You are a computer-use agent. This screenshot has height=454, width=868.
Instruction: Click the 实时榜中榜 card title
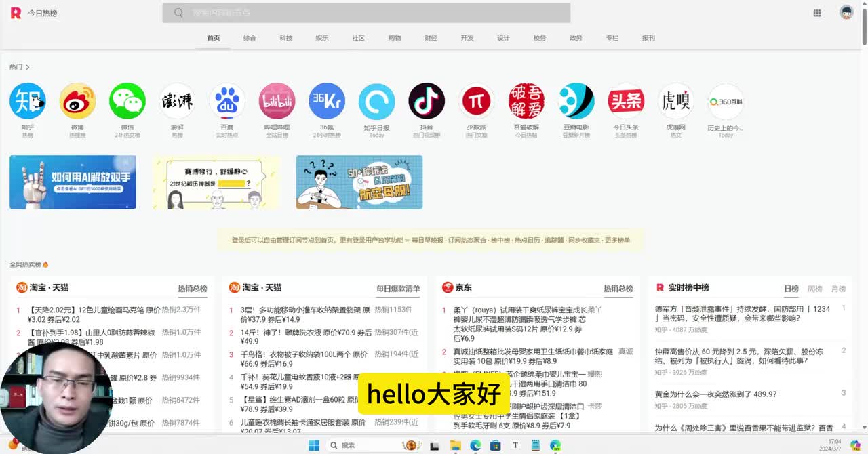[688, 287]
